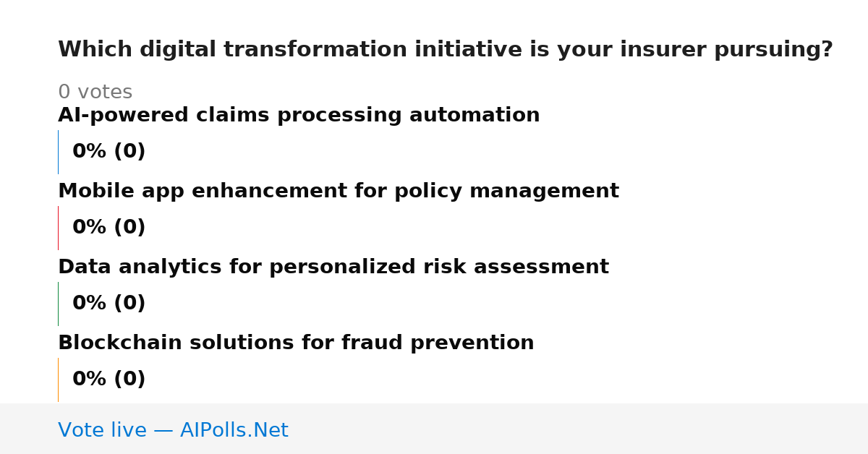Choose Data analytics for personalized risk assessment
Image resolution: width=868 pixels, height=454 pixels.
[x=333, y=267]
